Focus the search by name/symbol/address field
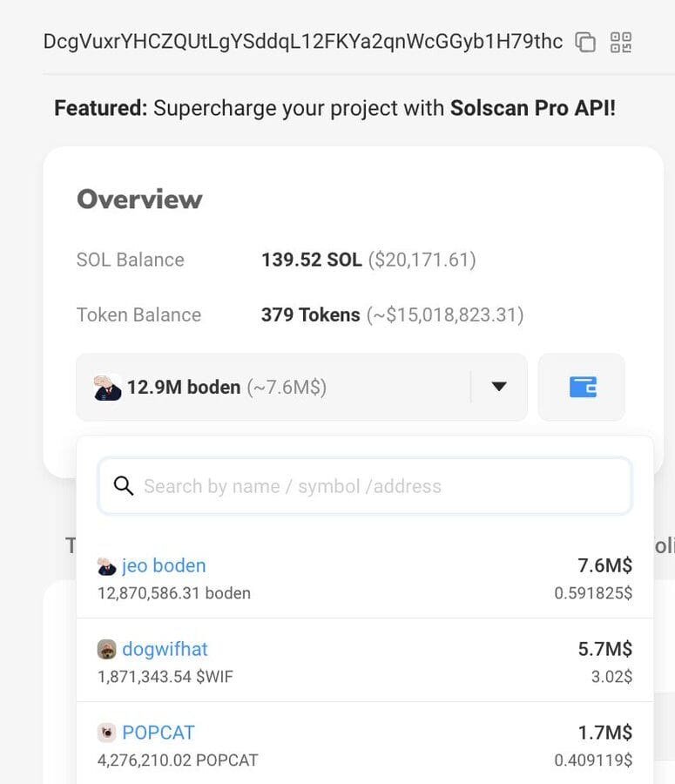The width and height of the screenshot is (675, 784). click(x=375, y=486)
